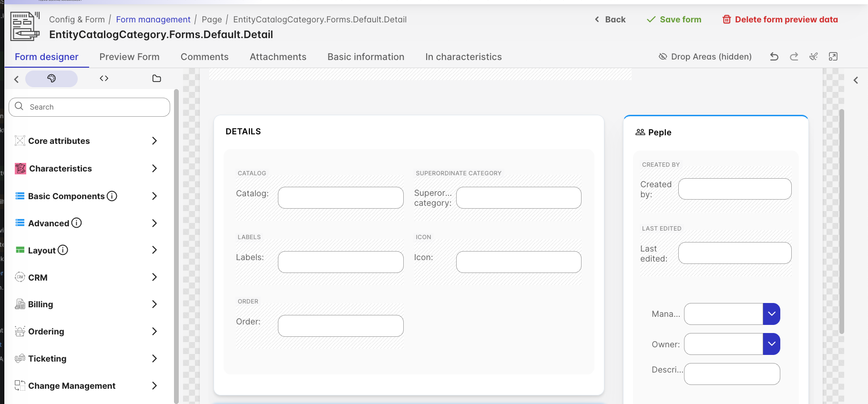The image size is (868, 404).
Task: Open the Owner dropdown
Action: click(771, 344)
